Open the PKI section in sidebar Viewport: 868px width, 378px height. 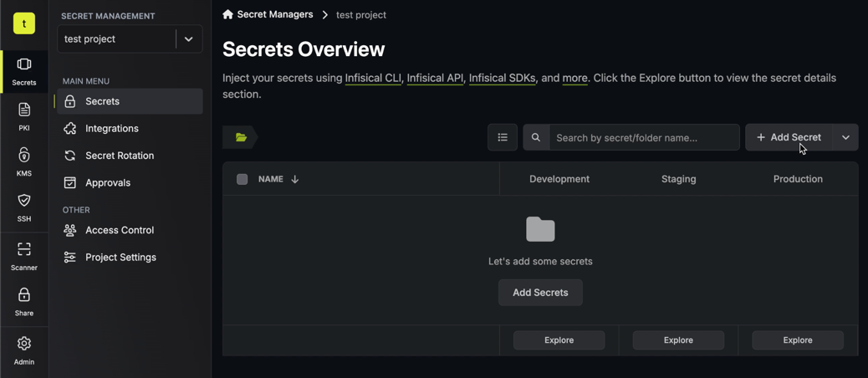coord(23,117)
